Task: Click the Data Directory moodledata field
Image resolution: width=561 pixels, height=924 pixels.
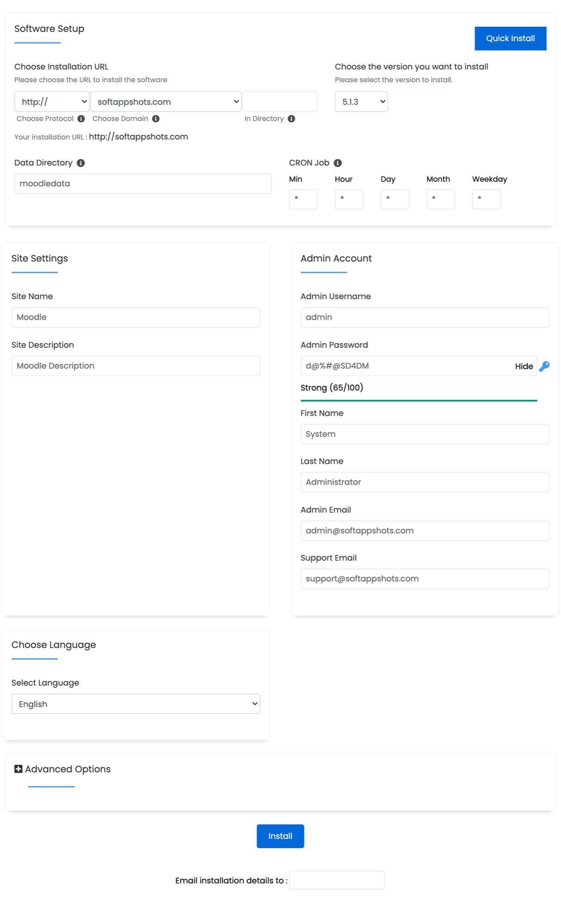Action: click(x=143, y=183)
